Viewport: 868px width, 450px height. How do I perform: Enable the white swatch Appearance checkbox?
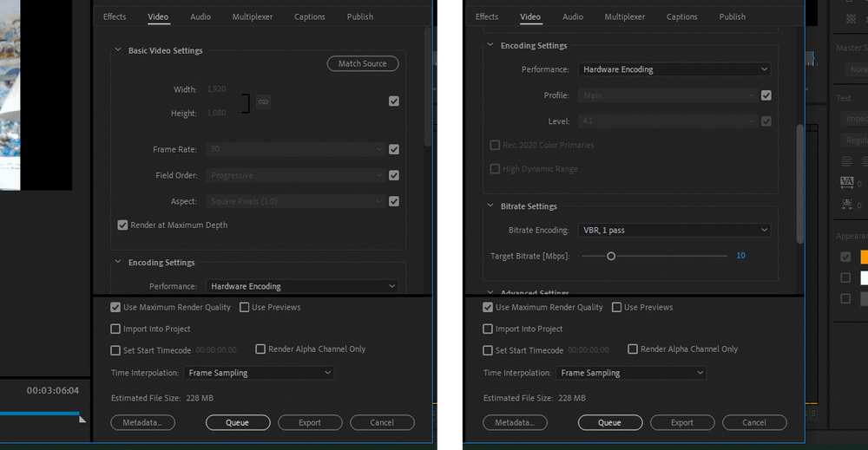pos(845,277)
